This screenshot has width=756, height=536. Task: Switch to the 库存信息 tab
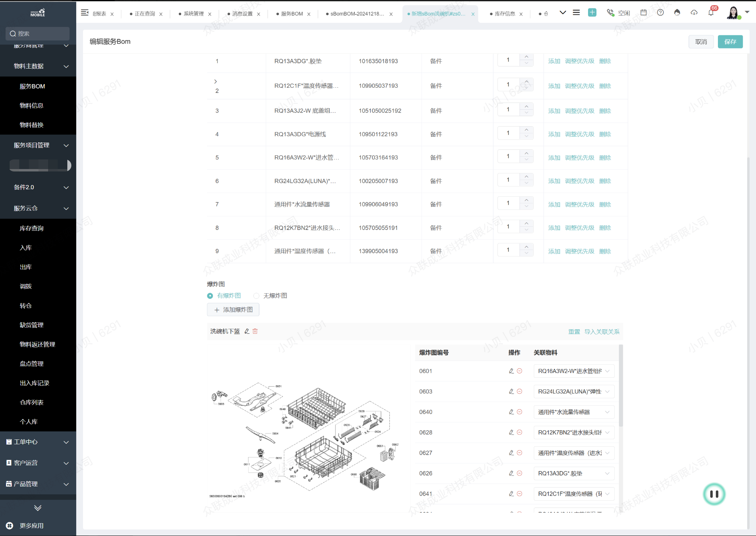(505, 14)
